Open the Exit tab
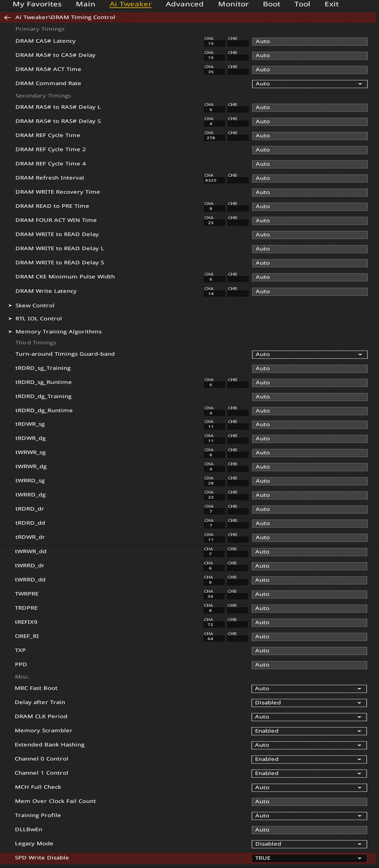Screen dimensions: 379x868 (x=331, y=4)
